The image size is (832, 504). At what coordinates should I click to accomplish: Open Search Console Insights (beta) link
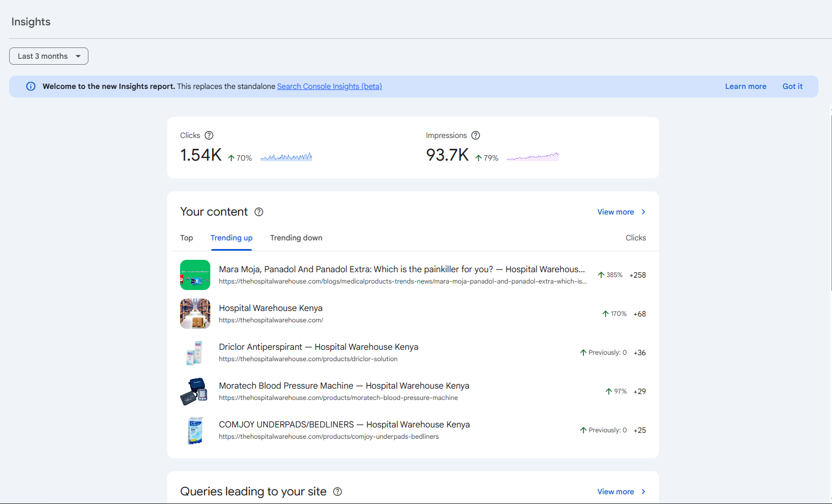pyautogui.click(x=329, y=86)
